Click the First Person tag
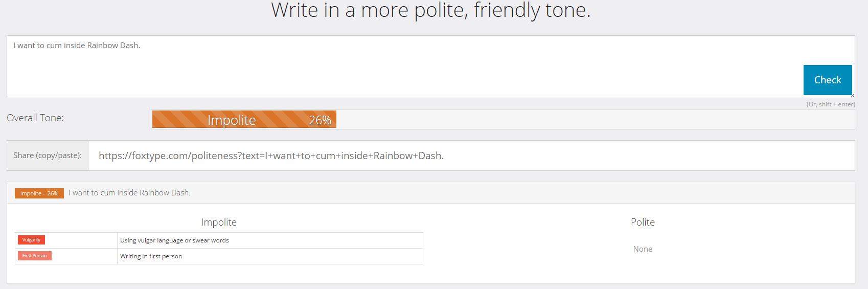The image size is (868, 289). tap(34, 256)
